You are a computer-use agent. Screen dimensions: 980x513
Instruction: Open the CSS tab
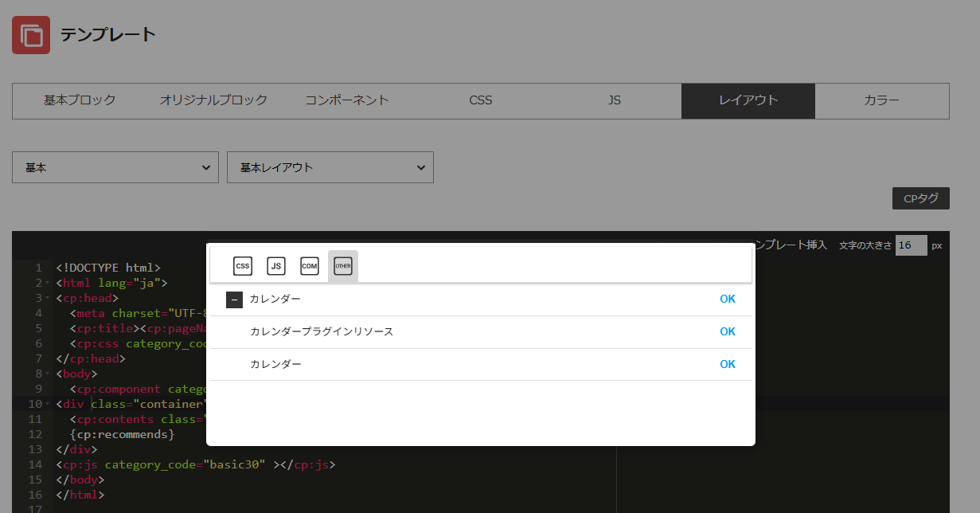coord(481,100)
